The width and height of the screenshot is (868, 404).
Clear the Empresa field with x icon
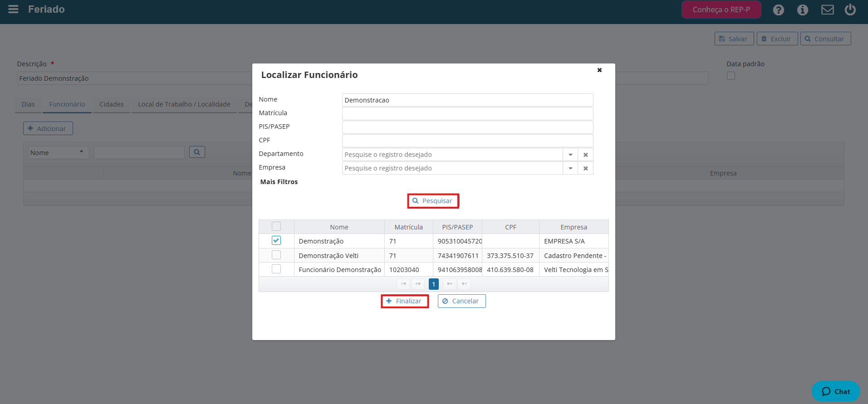585,168
